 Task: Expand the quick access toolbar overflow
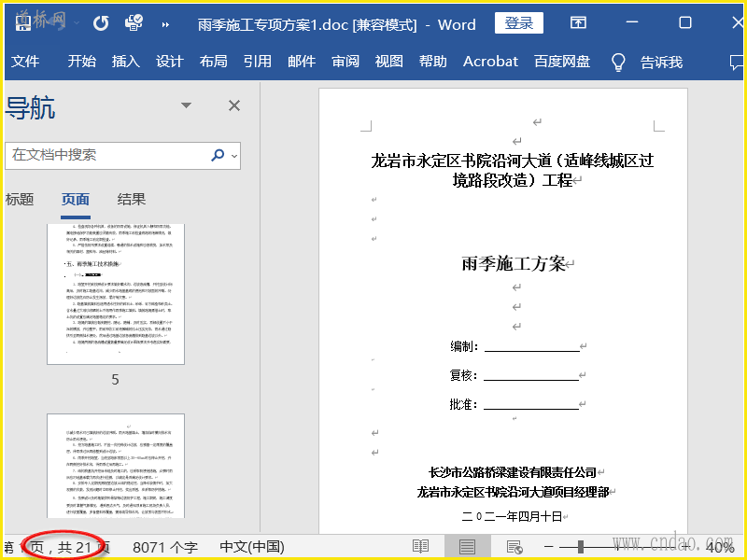point(165,24)
